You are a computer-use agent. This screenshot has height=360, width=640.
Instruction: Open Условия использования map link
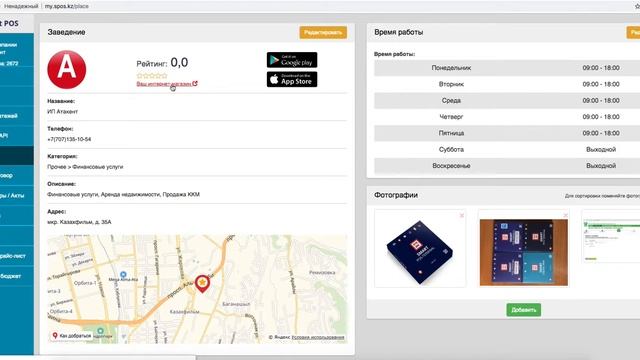tap(318, 337)
